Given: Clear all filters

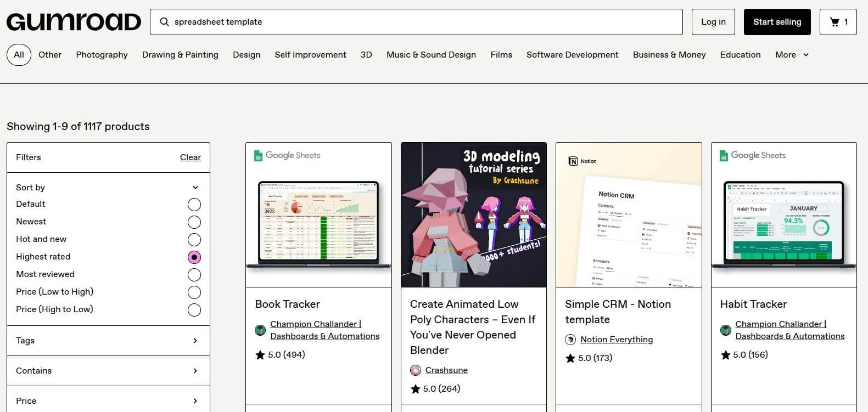Looking at the screenshot, I should coord(191,157).
